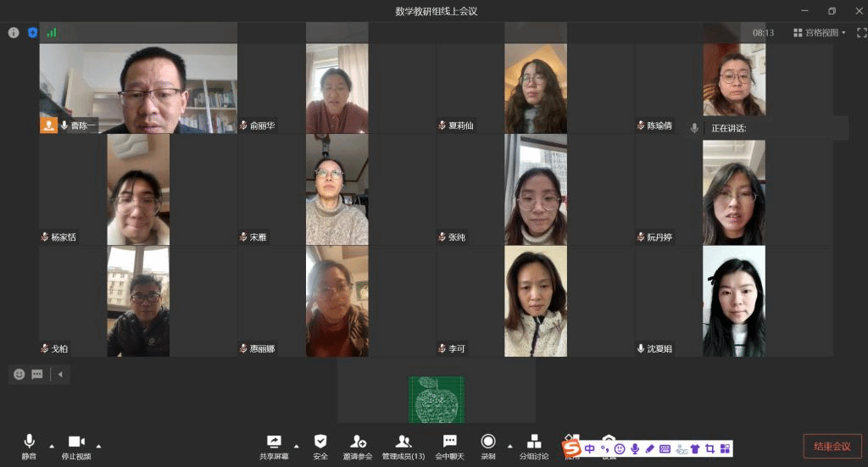The height and width of the screenshot is (467, 868).
Task: Click the blue security shield status icon
Action: (33, 33)
